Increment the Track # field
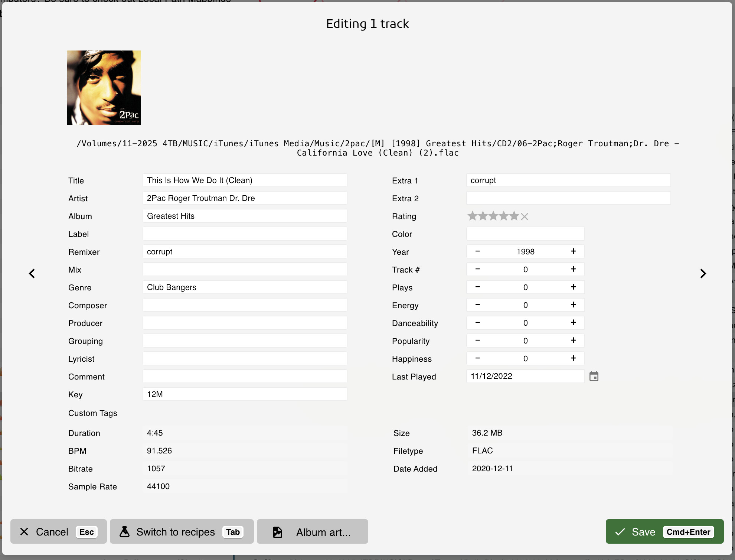Viewport: 735px width, 560px height. coord(573,269)
